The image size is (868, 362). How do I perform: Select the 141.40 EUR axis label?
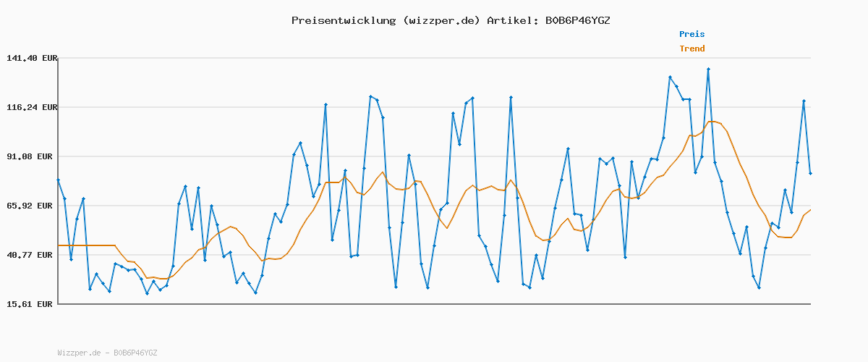30,58
